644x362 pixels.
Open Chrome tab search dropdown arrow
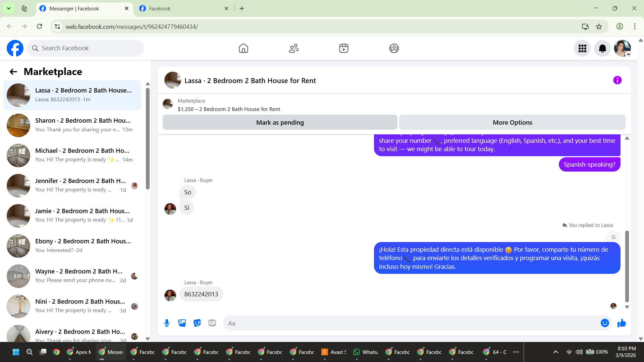(9, 8)
